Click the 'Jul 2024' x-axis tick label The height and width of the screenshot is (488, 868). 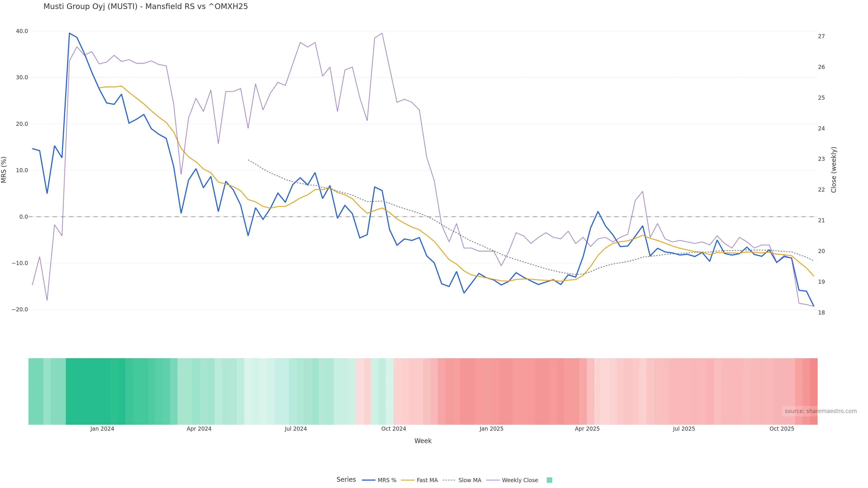coord(295,429)
